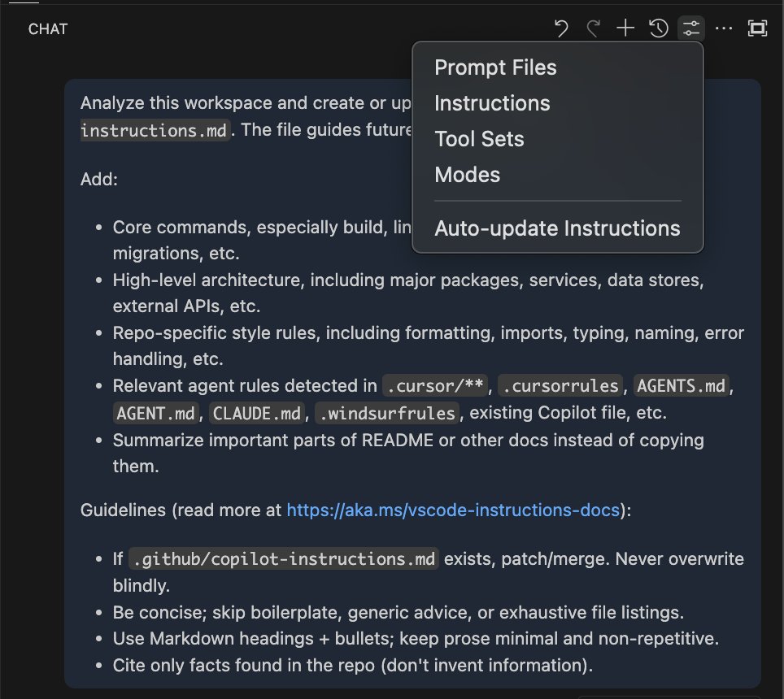Click the instructions.md code text

coord(155,130)
